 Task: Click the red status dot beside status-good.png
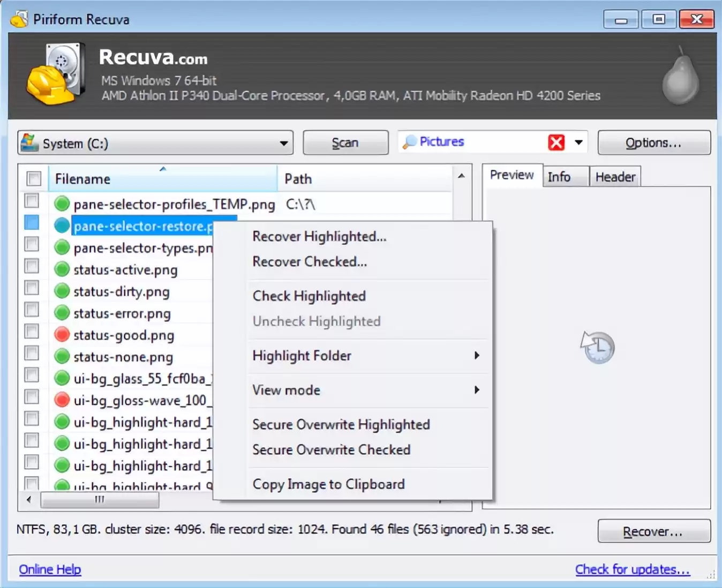pyautogui.click(x=62, y=335)
